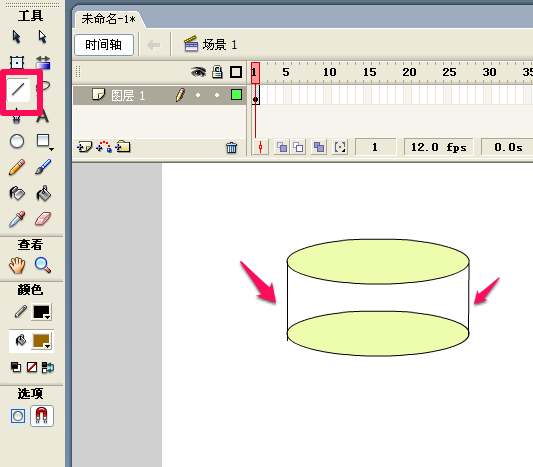Select the Paint Bucket tool

(x=43, y=193)
